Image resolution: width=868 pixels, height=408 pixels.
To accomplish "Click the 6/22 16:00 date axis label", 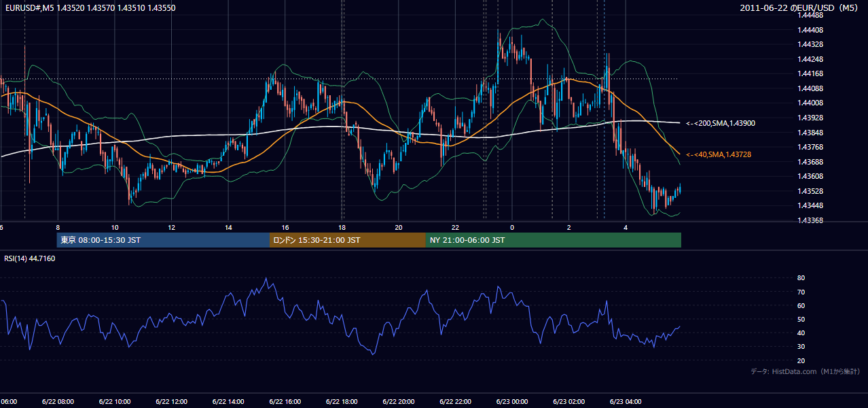I will pos(285,402).
